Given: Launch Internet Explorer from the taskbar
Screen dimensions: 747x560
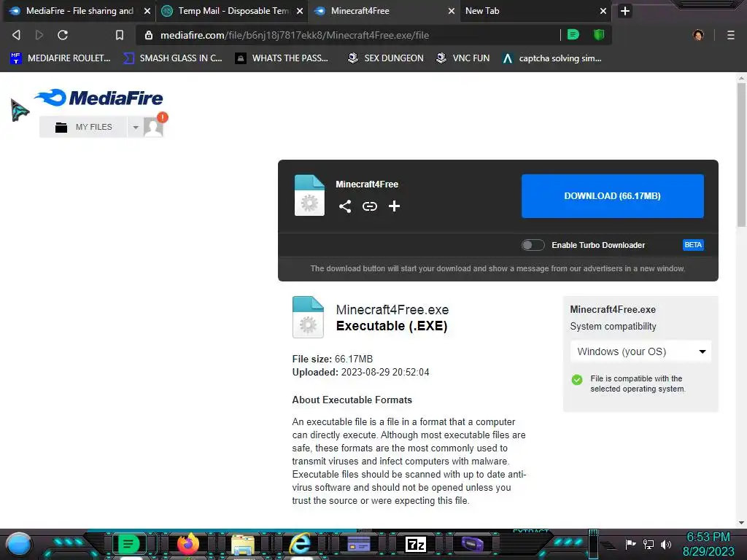Looking at the screenshot, I should click(300, 543).
